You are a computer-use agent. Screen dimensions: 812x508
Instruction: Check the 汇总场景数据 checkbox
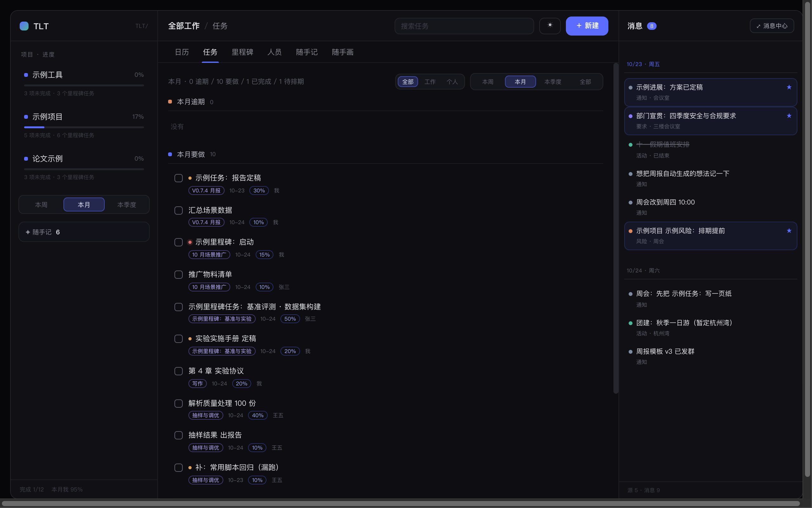[x=179, y=211]
